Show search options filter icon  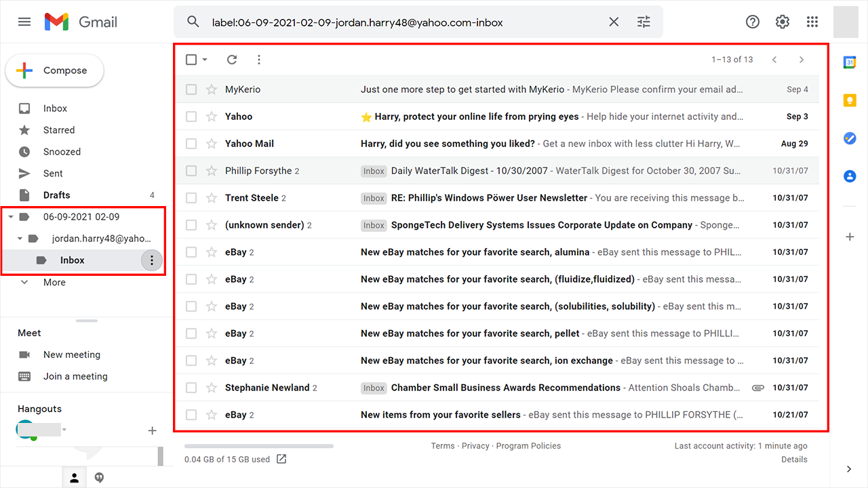point(644,22)
